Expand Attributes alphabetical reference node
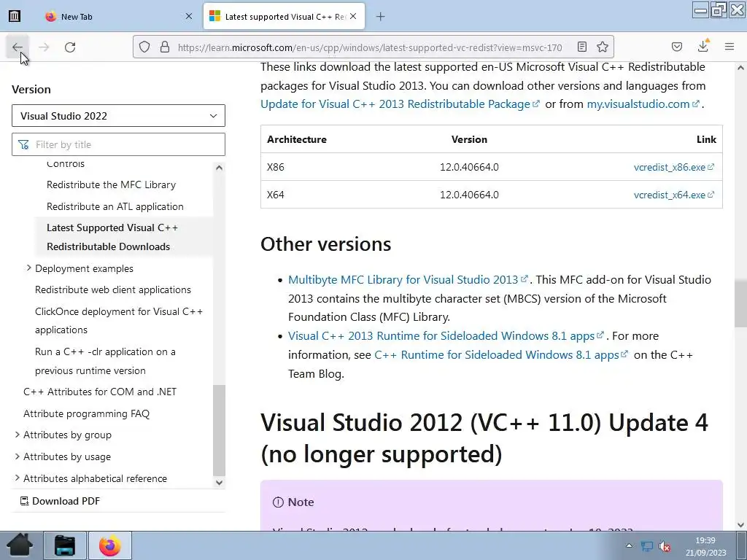747x560 pixels. [x=18, y=478]
